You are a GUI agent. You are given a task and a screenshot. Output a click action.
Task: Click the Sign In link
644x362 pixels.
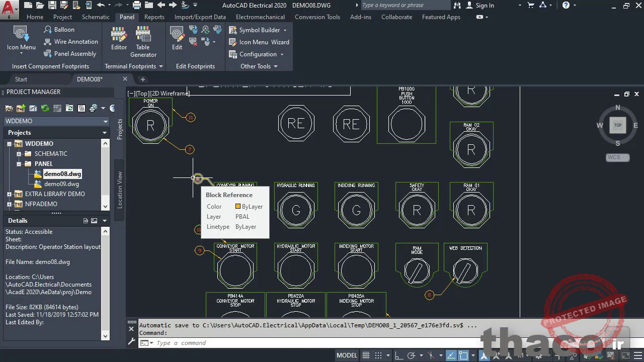(x=484, y=6)
